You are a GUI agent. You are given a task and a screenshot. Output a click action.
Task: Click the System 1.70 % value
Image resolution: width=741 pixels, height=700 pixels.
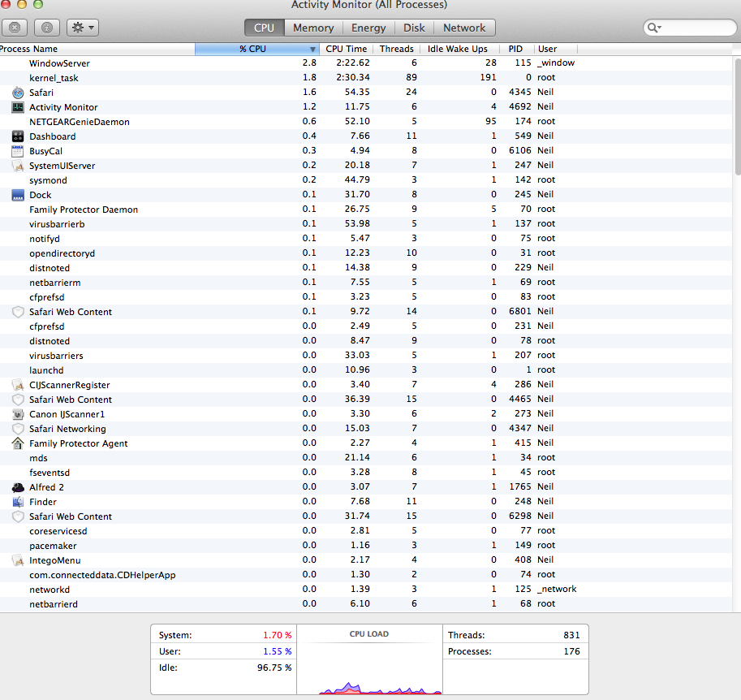(x=278, y=635)
